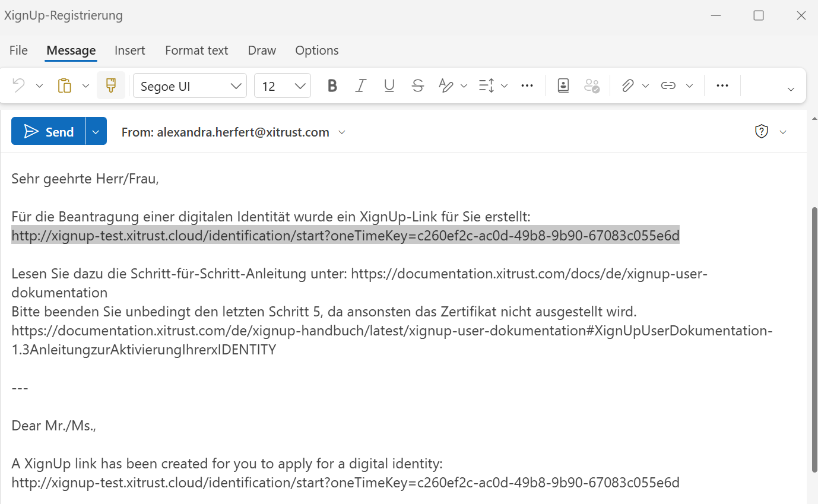Screen dimensions: 818x504
Task: Expand the Link dropdown arrow
Action: (690, 86)
